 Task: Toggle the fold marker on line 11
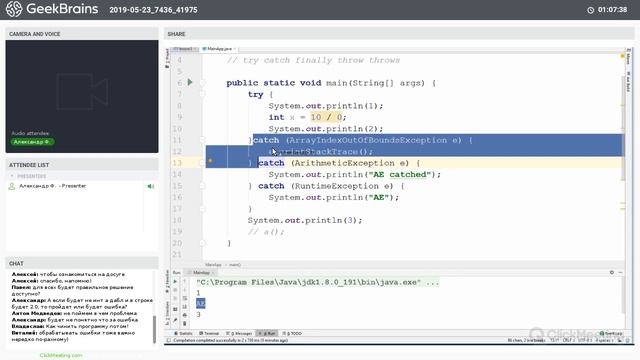click(202, 140)
